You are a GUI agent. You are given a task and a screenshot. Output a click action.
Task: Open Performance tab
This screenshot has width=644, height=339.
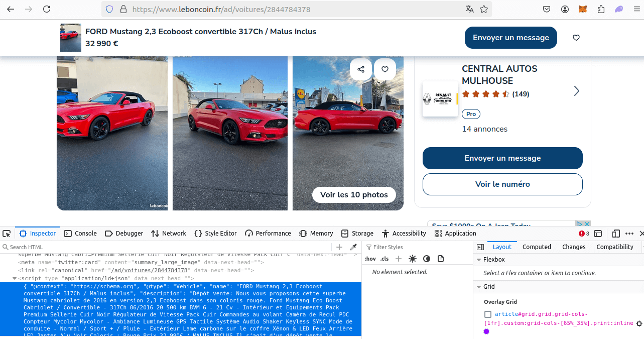click(x=268, y=234)
